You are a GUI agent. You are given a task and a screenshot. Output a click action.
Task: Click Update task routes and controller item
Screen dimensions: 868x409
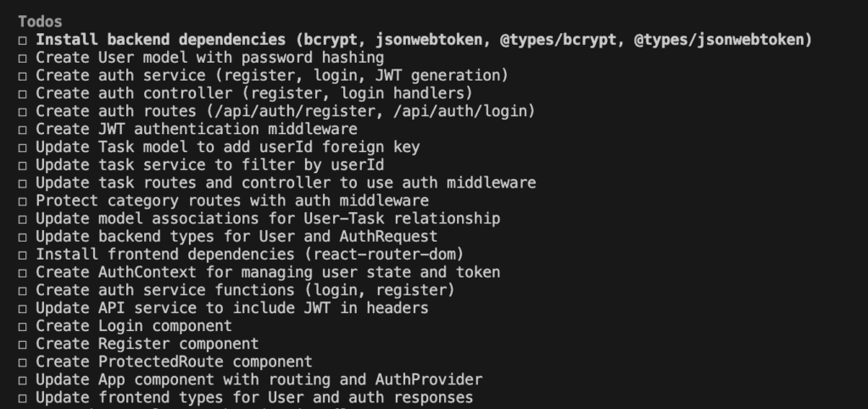(286, 182)
